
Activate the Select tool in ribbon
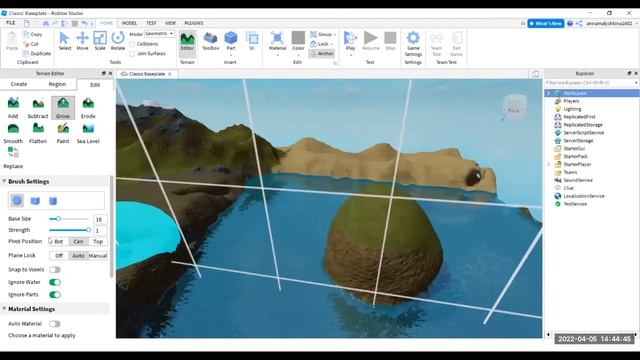64,41
